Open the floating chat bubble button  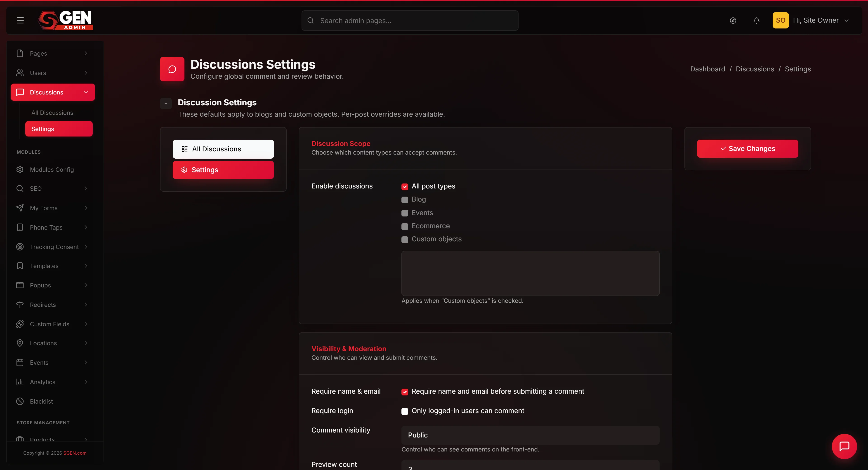click(844, 446)
